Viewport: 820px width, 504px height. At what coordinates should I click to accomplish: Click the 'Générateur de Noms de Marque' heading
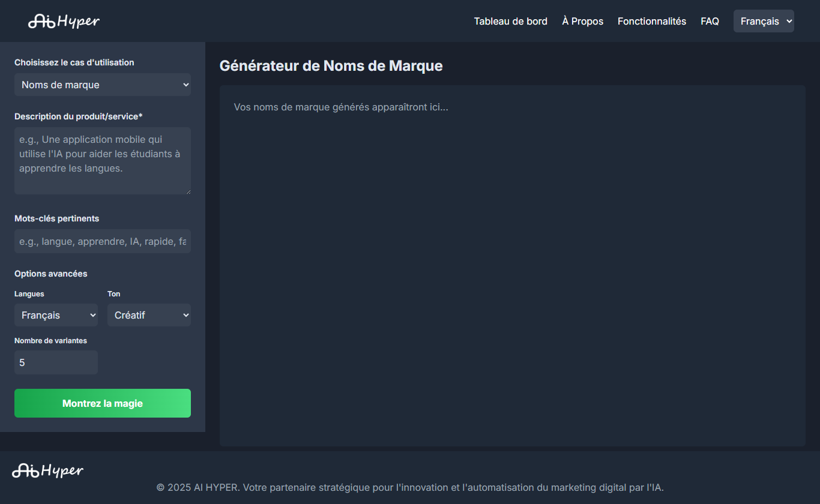[331, 66]
